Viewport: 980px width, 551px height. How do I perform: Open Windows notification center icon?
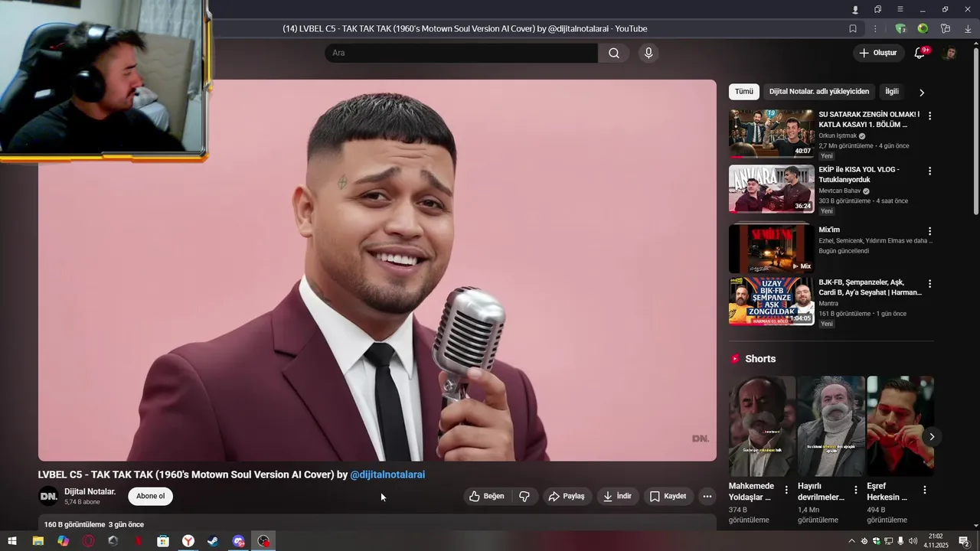[x=965, y=541]
